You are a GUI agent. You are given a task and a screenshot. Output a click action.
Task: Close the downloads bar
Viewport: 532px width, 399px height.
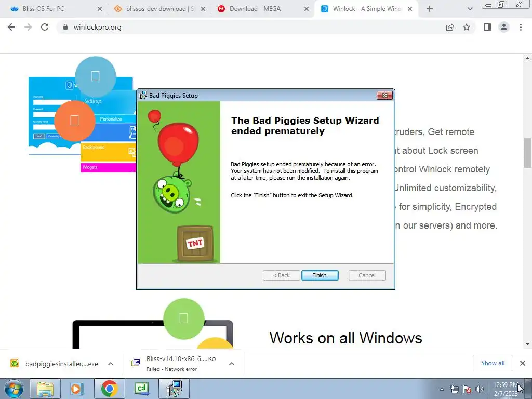[523, 363]
